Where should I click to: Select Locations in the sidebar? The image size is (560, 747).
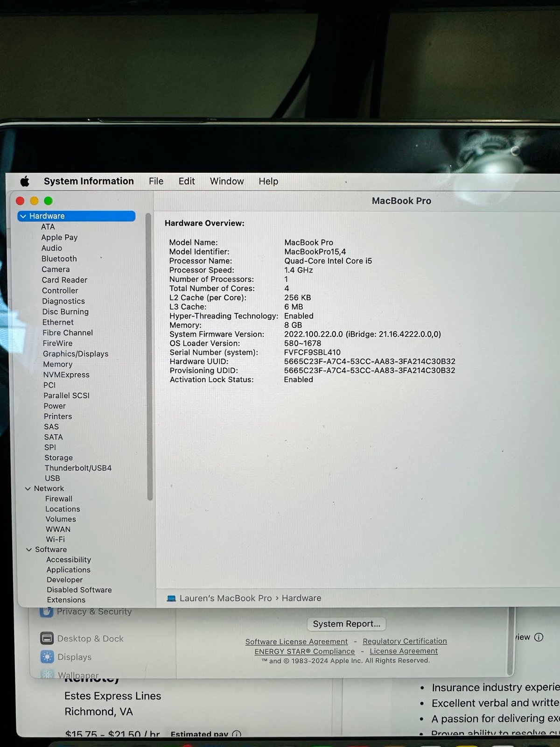(x=63, y=509)
